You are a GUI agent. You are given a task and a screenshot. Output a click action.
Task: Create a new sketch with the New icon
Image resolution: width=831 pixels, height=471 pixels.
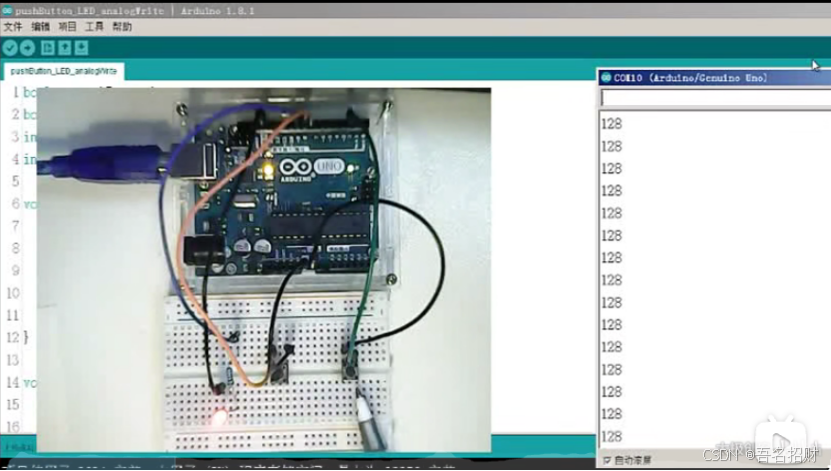point(47,48)
